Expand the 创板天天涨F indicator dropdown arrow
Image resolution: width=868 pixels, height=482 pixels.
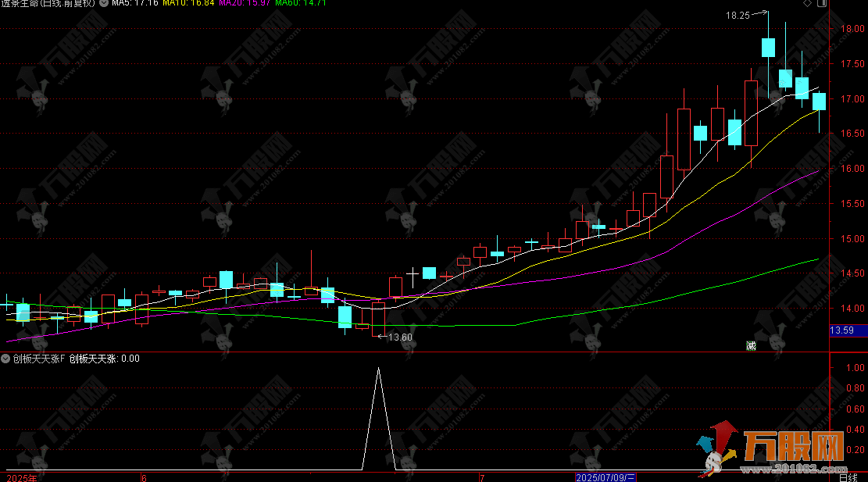(5, 359)
